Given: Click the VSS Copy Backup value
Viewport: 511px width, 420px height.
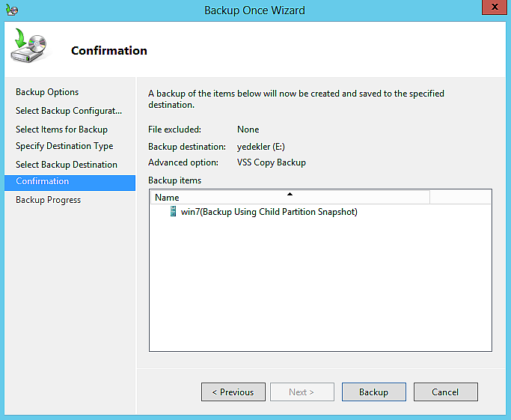Looking at the screenshot, I should tap(272, 162).
